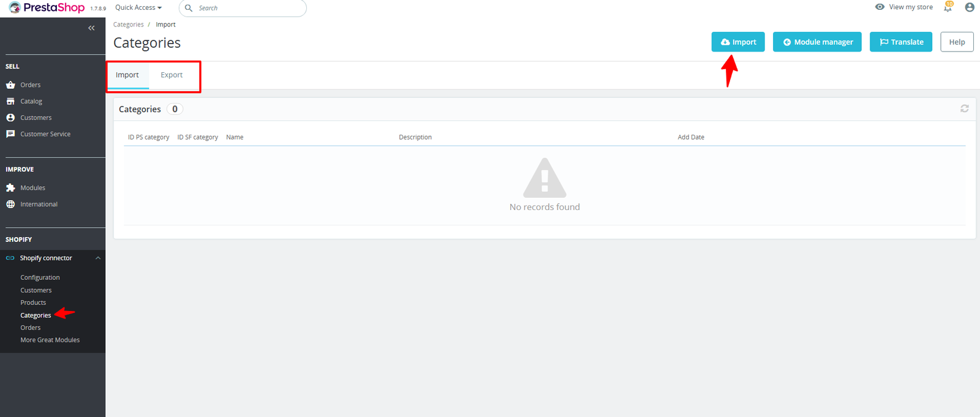Click the Shopify connector link icon
The height and width of the screenshot is (417, 980).
click(10, 258)
